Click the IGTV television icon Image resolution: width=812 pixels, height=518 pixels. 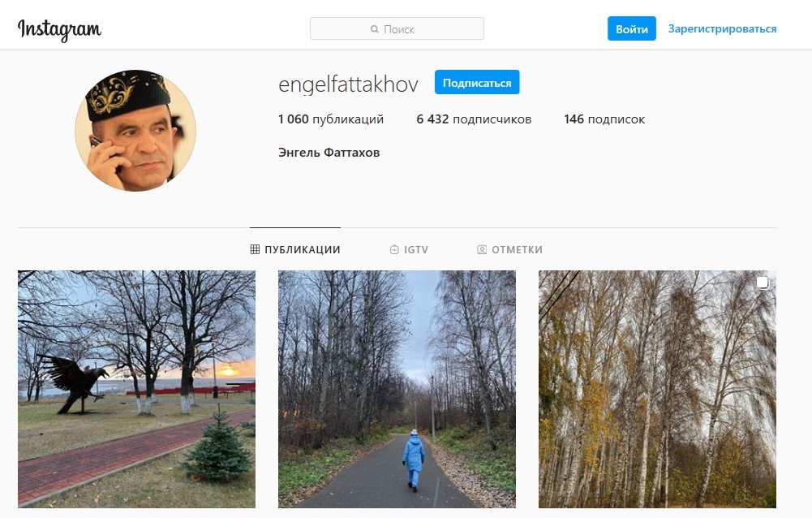[x=394, y=249]
